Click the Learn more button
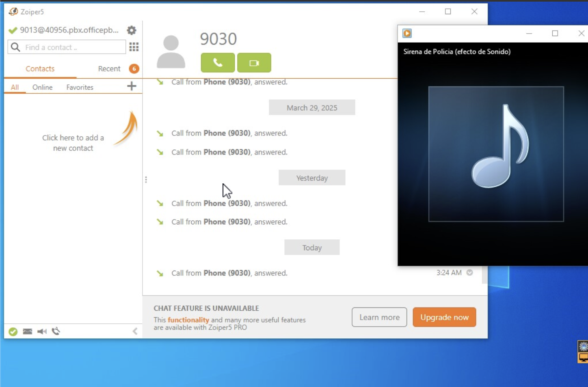Viewport: 588px width, 387px height. (379, 317)
